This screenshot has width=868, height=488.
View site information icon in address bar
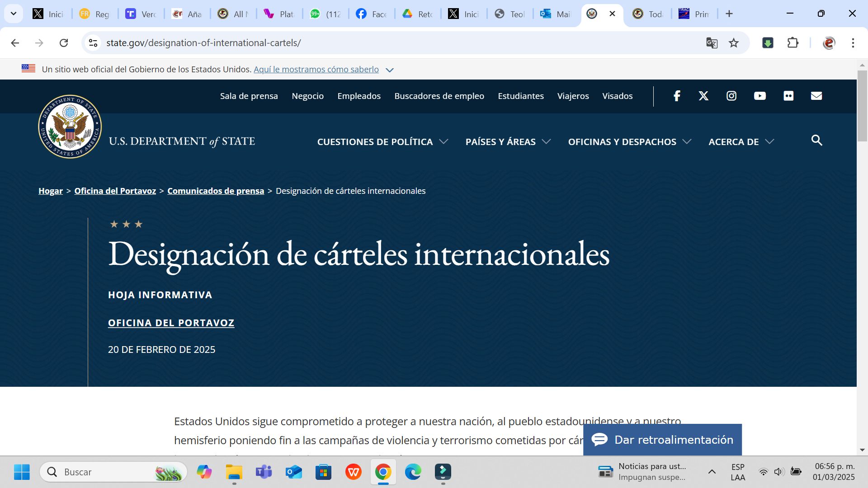click(x=93, y=43)
